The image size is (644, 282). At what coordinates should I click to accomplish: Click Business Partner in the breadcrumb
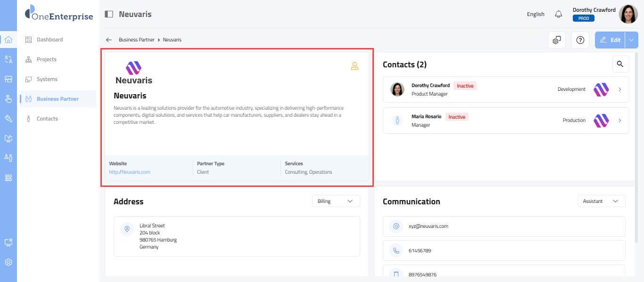(136, 40)
